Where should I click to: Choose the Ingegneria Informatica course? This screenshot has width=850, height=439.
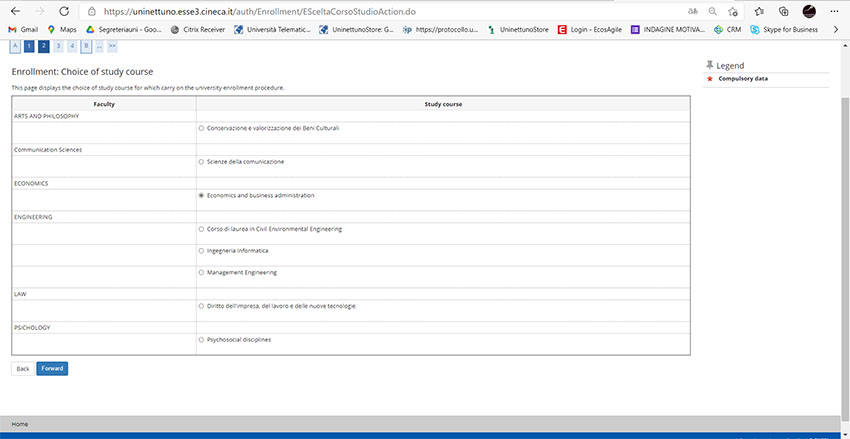pyautogui.click(x=201, y=250)
